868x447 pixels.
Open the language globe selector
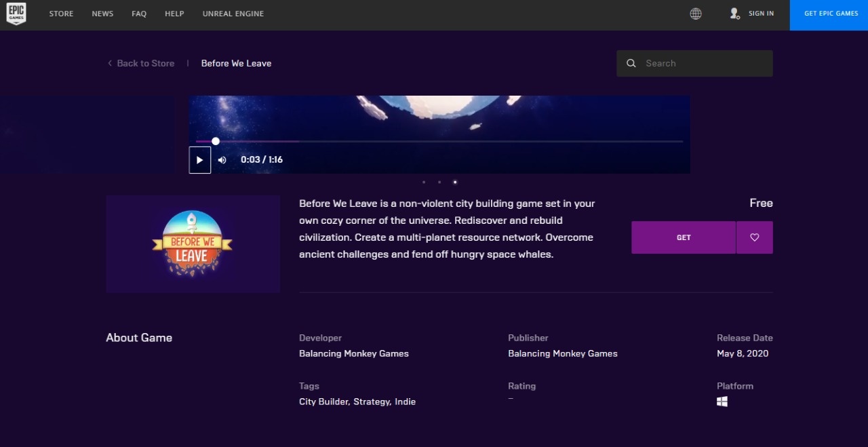click(x=696, y=14)
